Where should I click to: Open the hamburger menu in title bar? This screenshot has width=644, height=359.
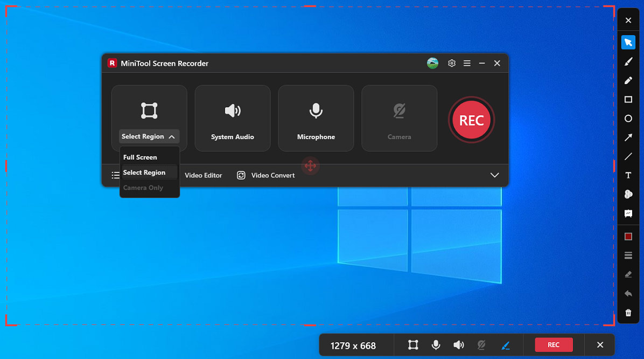tap(467, 63)
